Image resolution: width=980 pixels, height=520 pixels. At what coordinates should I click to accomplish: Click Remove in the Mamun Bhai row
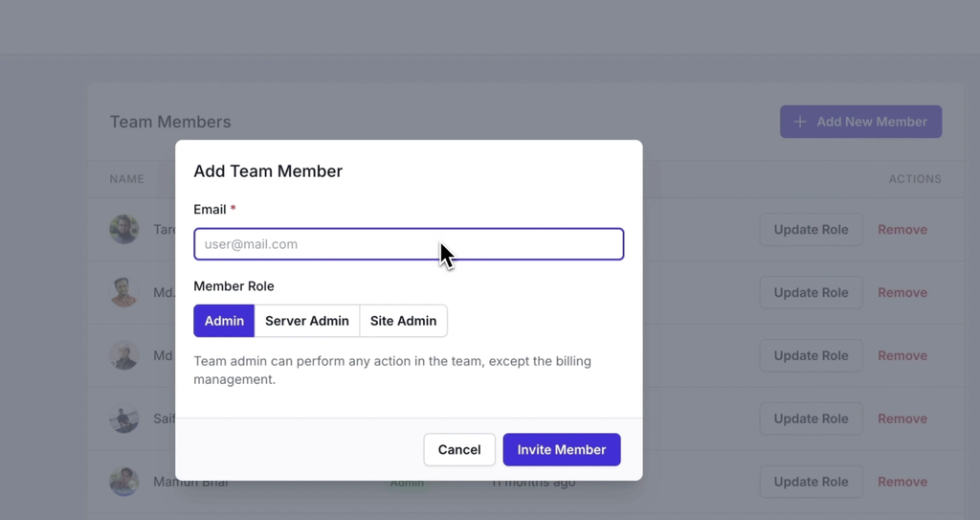tap(902, 482)
